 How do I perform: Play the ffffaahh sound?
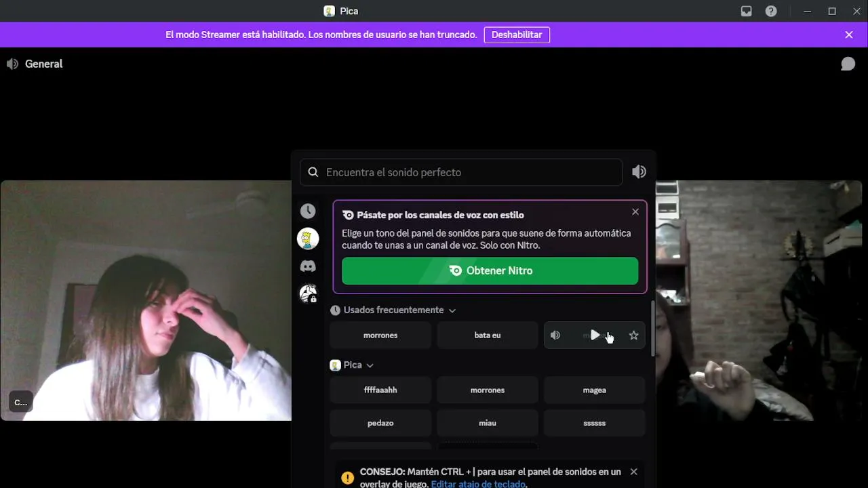(380, 390)
